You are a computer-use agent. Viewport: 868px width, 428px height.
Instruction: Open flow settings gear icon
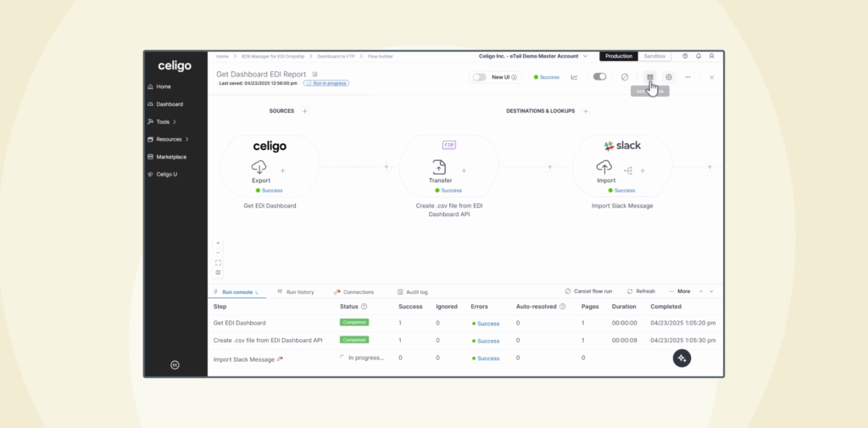[x=669, y=77]
